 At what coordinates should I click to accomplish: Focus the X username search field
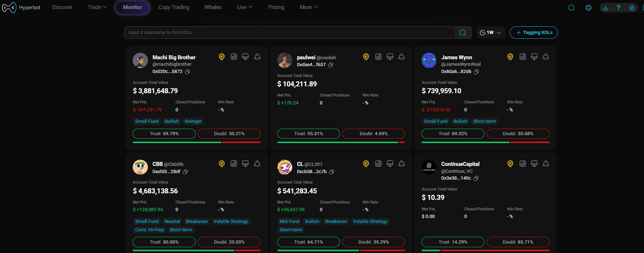click(x=289, y=33)
